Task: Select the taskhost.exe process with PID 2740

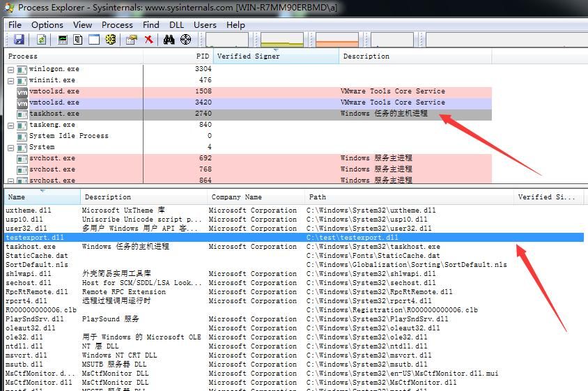Action: (248, 114)
